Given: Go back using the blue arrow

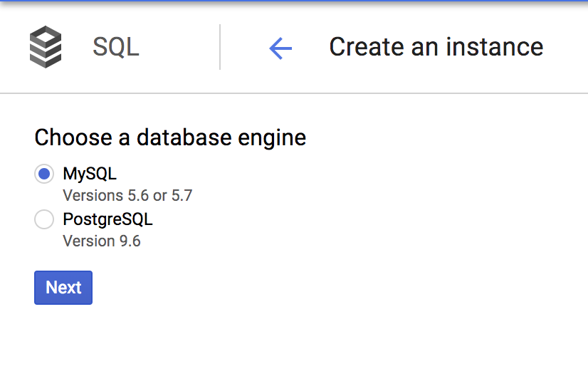Looking at the screenshot, I should (280, 48).
